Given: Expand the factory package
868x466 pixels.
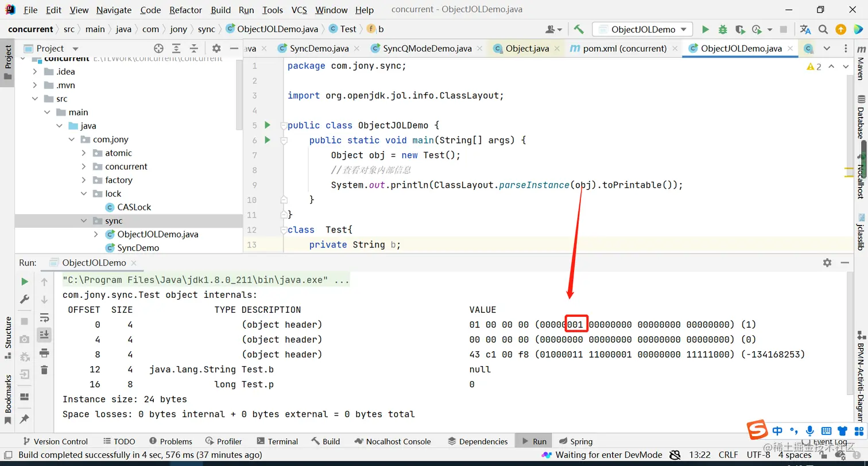Looking at the screenshot, I should click(84, 180).
